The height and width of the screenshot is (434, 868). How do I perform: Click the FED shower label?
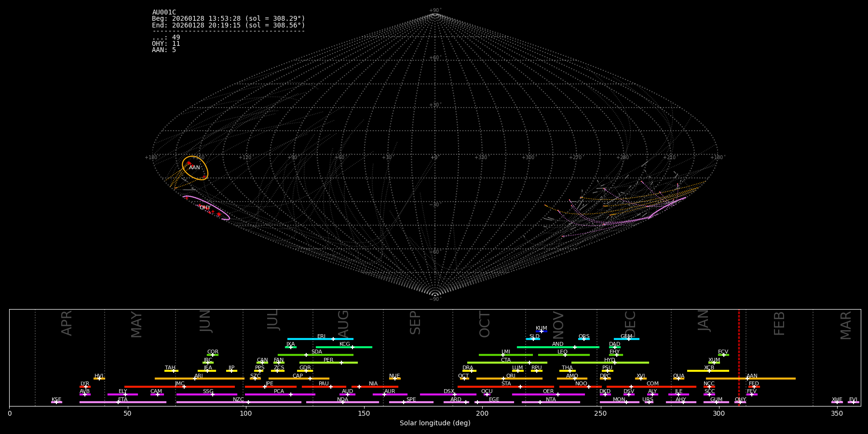tap(754, 384)
